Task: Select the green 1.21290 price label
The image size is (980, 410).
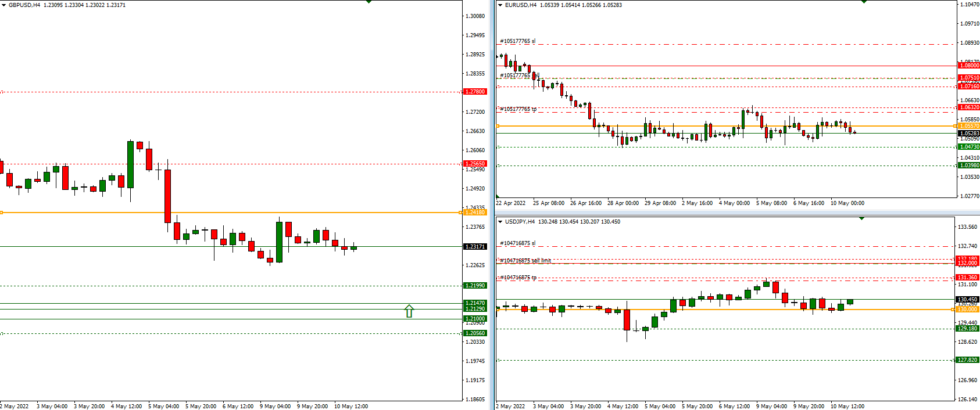Action: (475, 309)
